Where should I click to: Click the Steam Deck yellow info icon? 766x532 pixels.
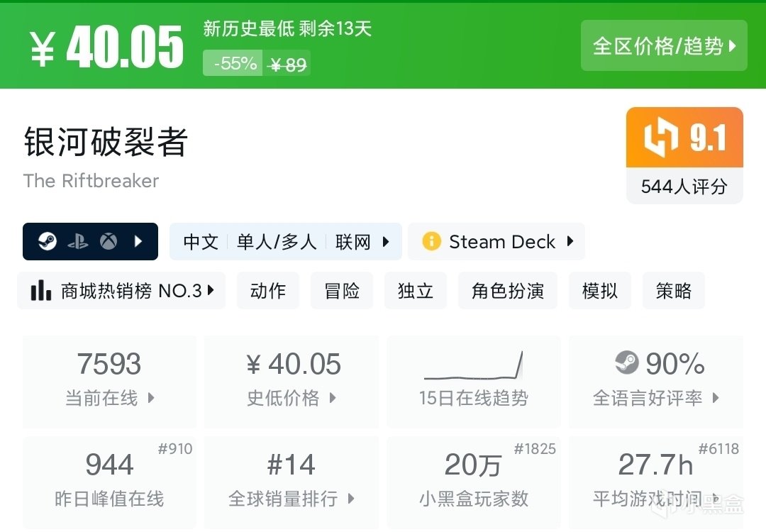tap(431, 242)
